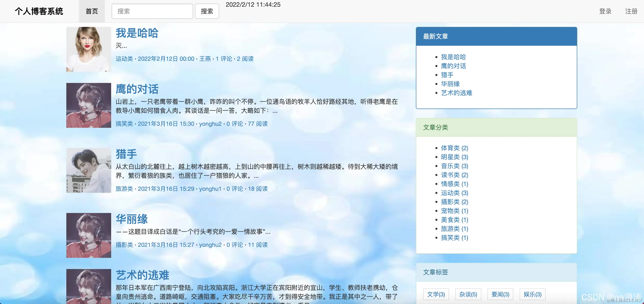Open the article 华丽缘

coord(132,219)
